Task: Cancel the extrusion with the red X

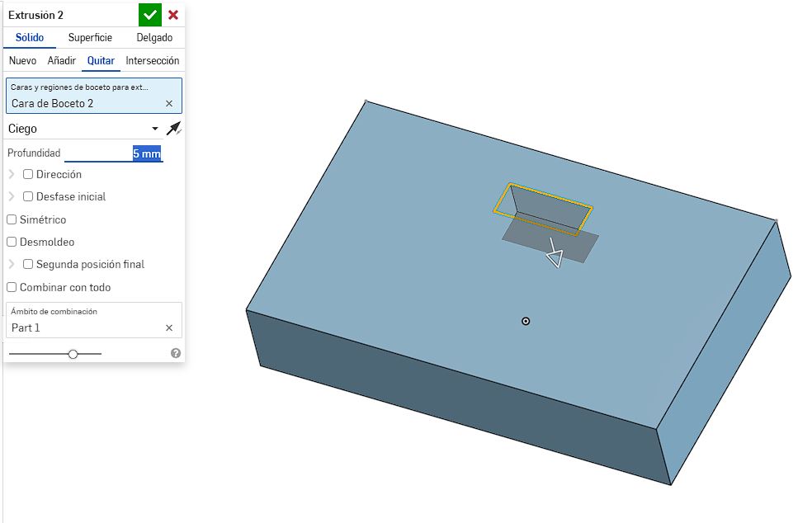Action: [x=173, y=15]
